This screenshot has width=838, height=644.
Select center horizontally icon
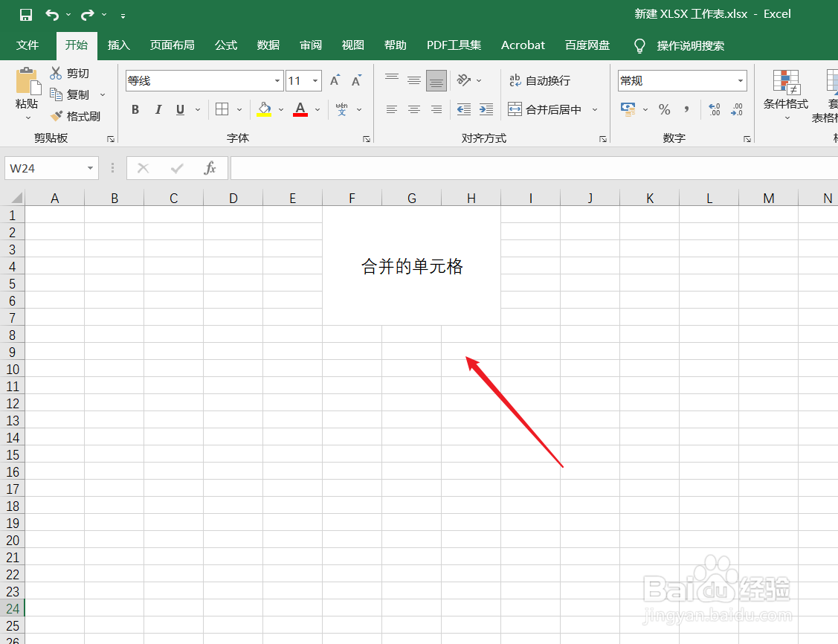(x=414, y=109)
